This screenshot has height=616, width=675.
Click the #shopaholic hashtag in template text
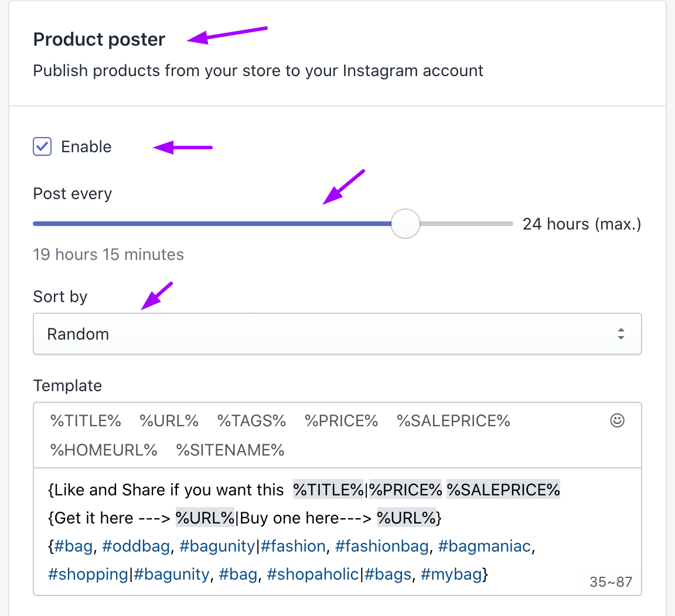point(312,574)
